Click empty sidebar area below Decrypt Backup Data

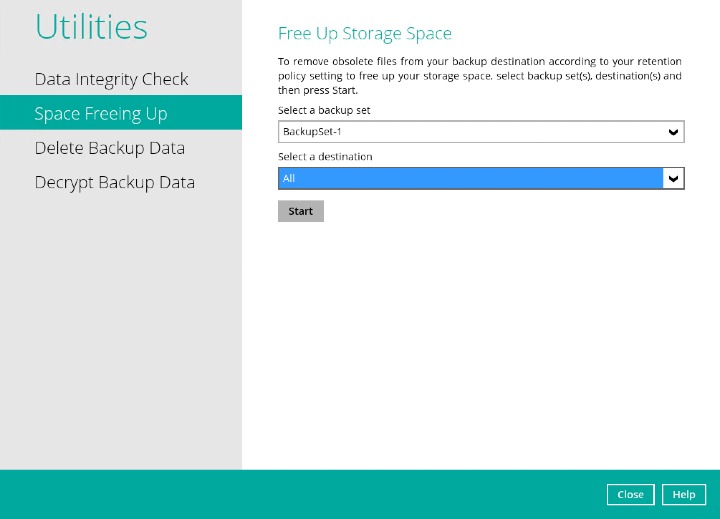click(120, 330)
